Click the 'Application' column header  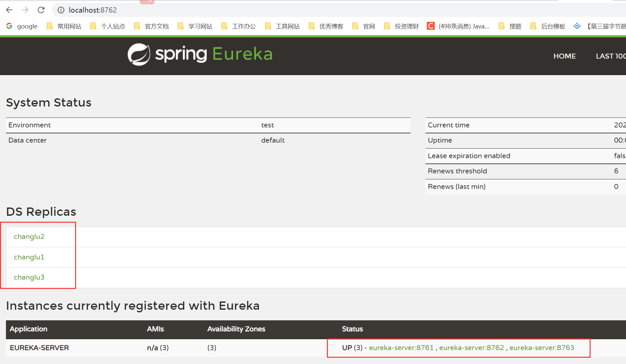28,329
